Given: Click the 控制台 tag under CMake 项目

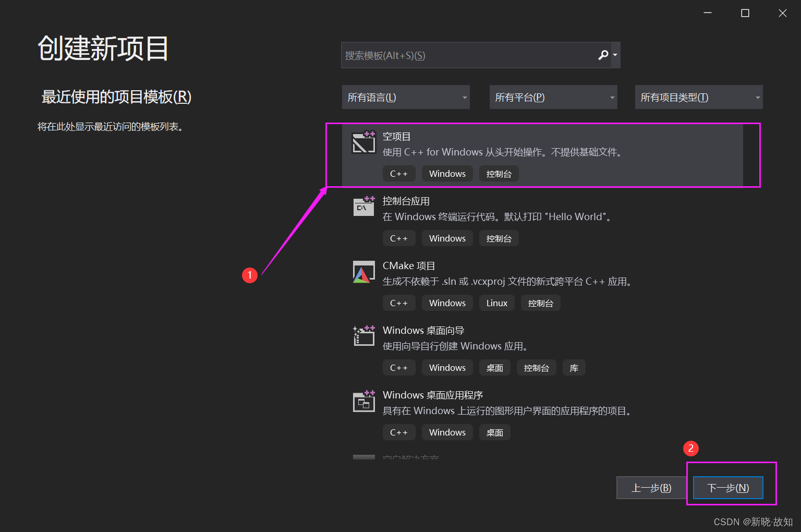Looking at the screenshot, I should 541,303.
